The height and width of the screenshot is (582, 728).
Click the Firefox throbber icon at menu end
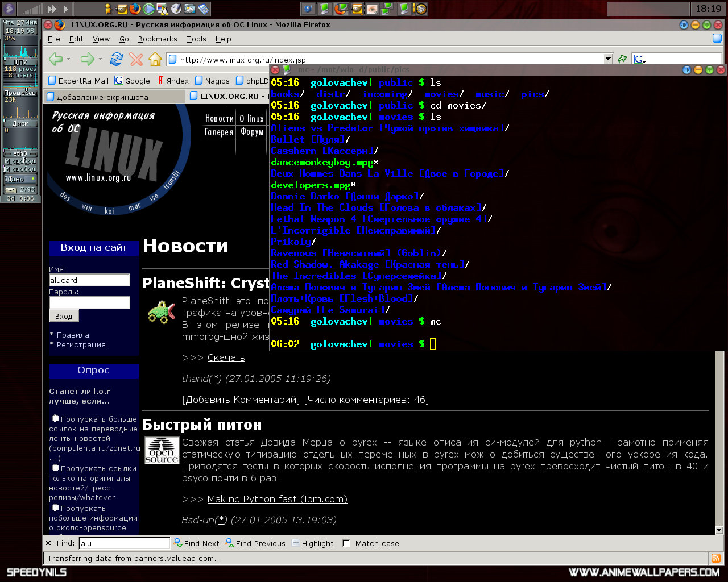point(717,39)
